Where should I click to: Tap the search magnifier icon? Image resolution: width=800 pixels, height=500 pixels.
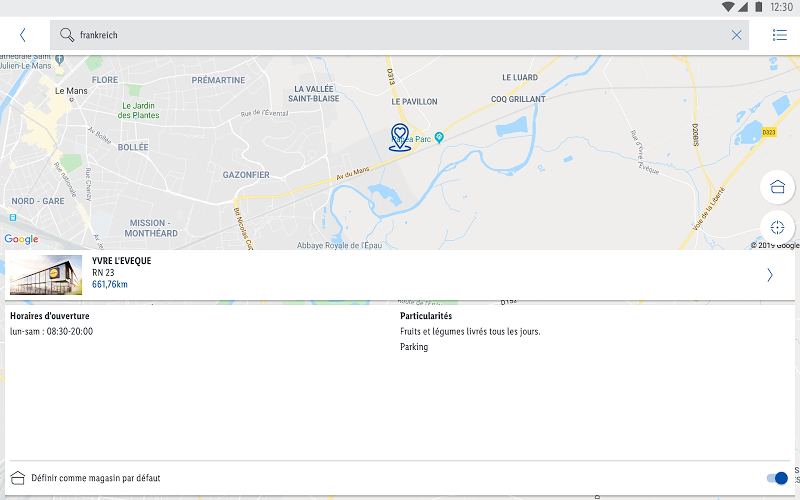click(x=67, y=35)
